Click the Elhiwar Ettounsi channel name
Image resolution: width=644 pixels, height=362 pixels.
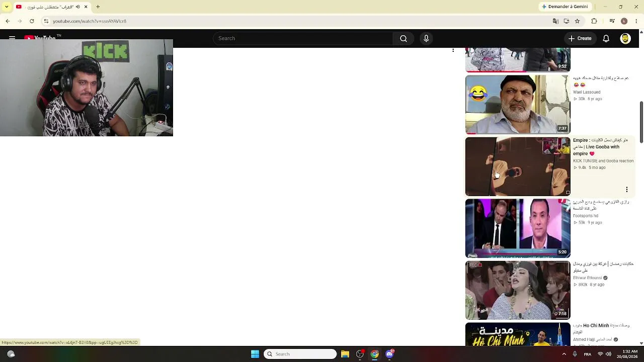588,278
